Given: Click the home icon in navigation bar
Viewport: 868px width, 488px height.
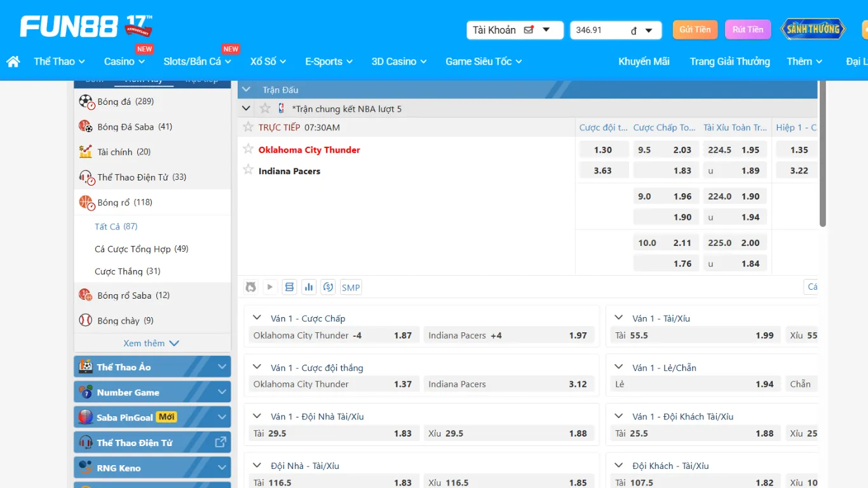Looking at the screenshot, I should [x=13, y=62].
